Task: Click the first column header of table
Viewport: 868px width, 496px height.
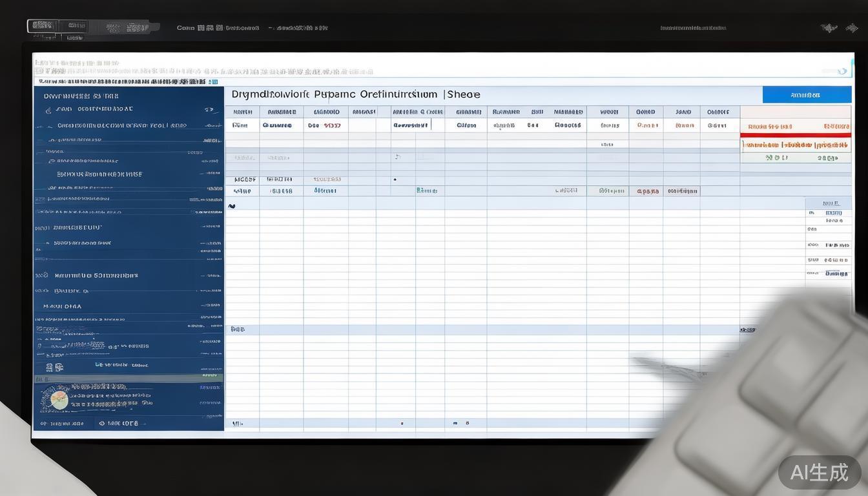Action: pos(242,112)
